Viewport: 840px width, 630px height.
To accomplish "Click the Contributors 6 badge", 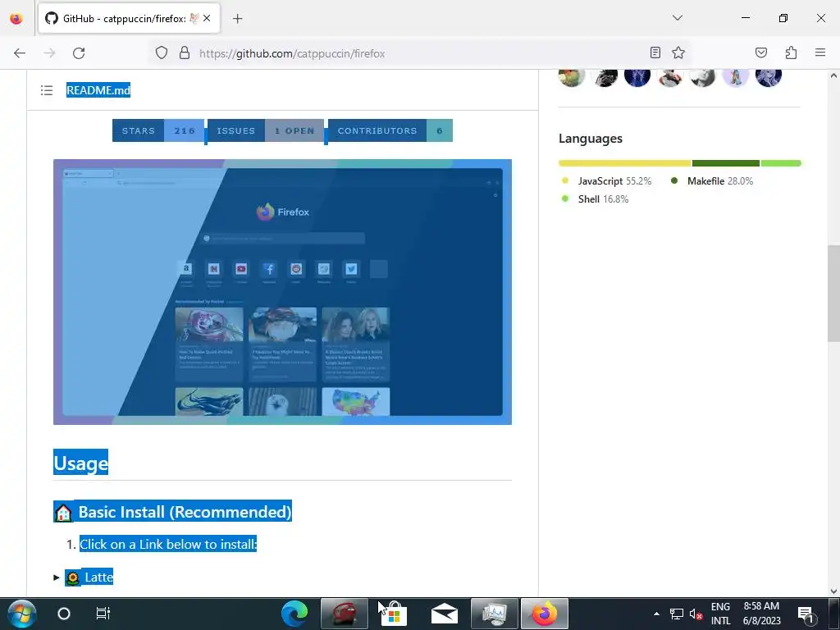I will click(390, 130).
